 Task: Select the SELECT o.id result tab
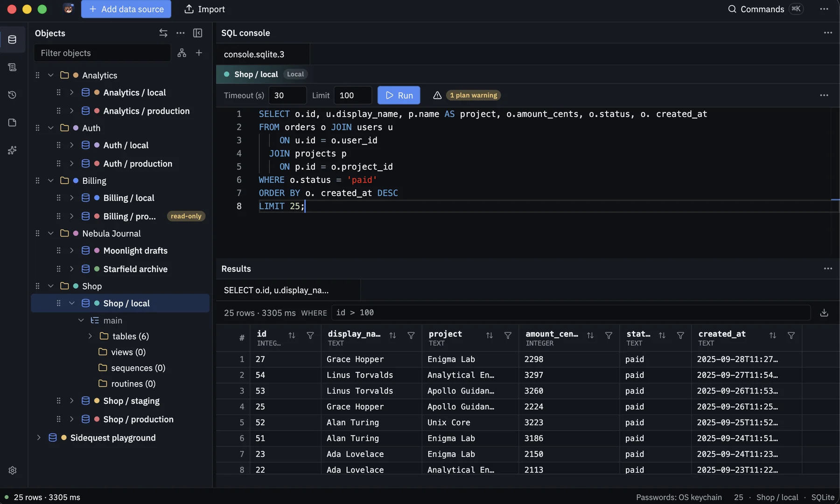coord(288,290)
